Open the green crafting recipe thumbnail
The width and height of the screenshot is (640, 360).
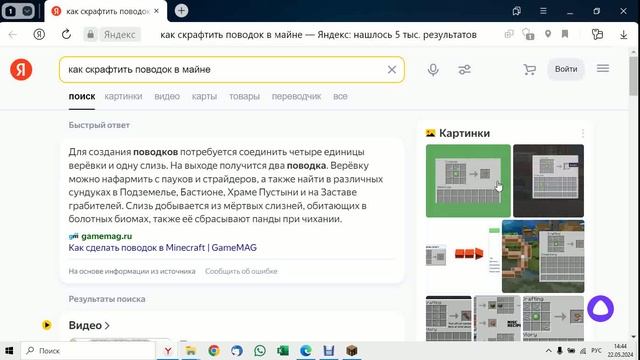point(468,180)
